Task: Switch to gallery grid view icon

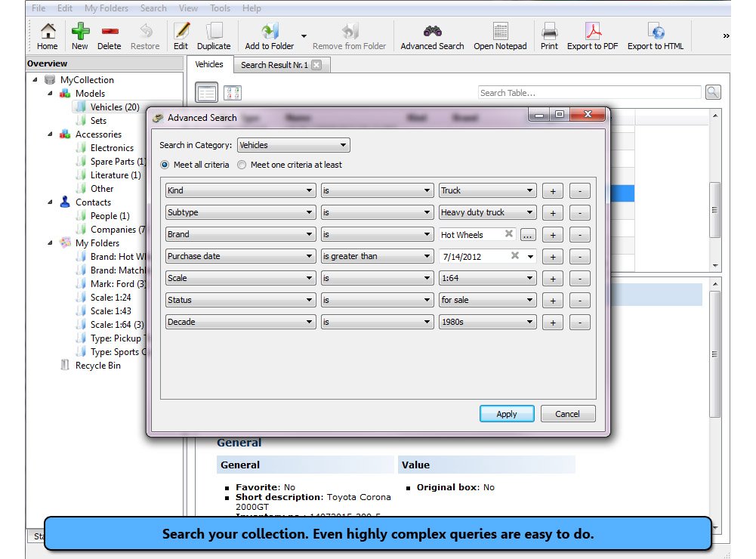Action: (233, 93)
